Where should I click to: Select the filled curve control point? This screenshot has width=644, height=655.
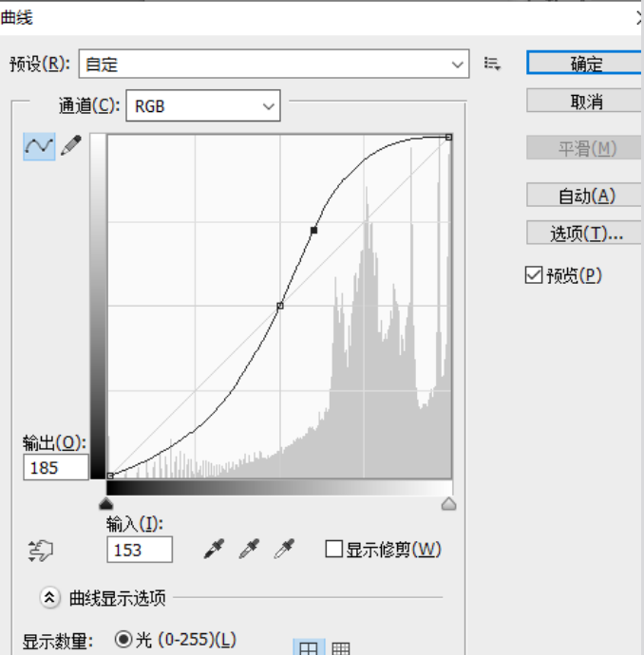[313, 230]
